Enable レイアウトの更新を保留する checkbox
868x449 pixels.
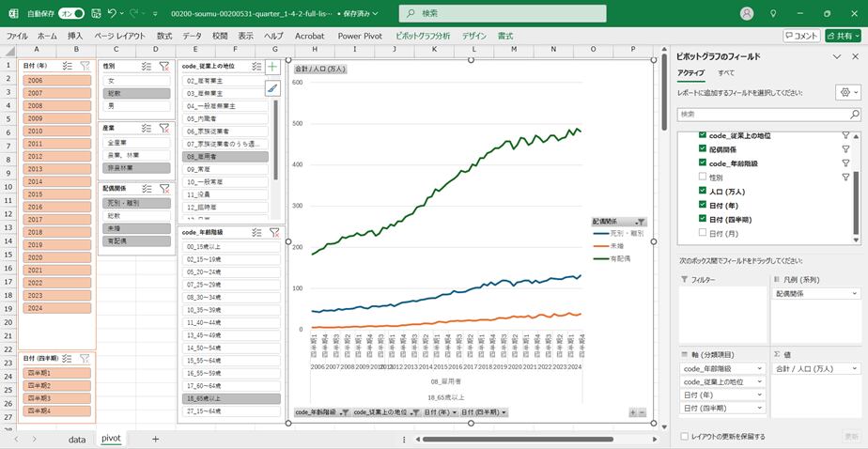coord(685,437)
